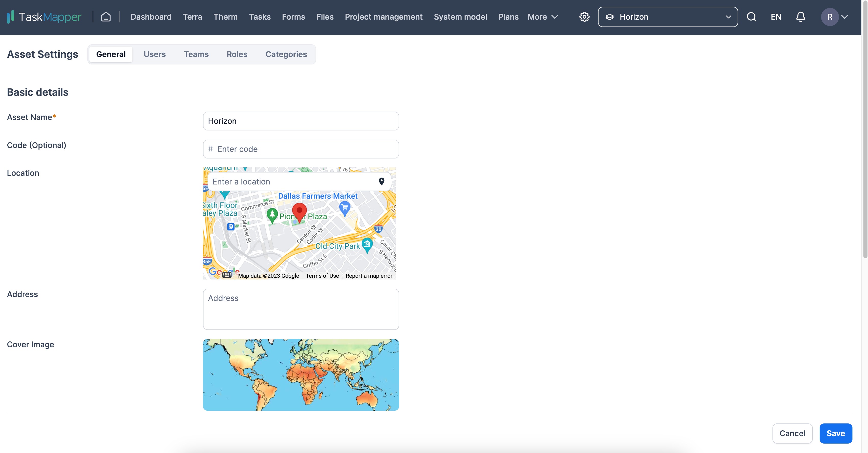Click the R user avatar
Viewport: 868px width, 453px height.
coord(830,17)
